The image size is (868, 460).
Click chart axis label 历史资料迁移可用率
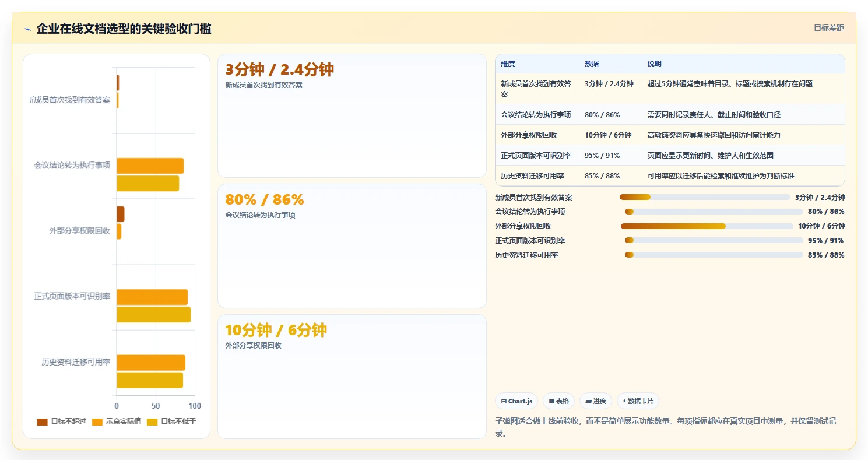[76, 362]
